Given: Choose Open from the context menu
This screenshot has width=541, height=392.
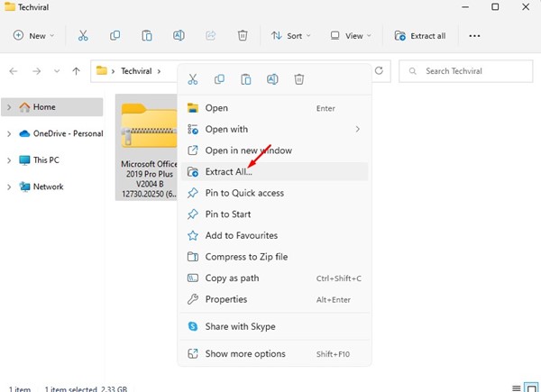Looking at the screenshot, I should tap(275, 108).
